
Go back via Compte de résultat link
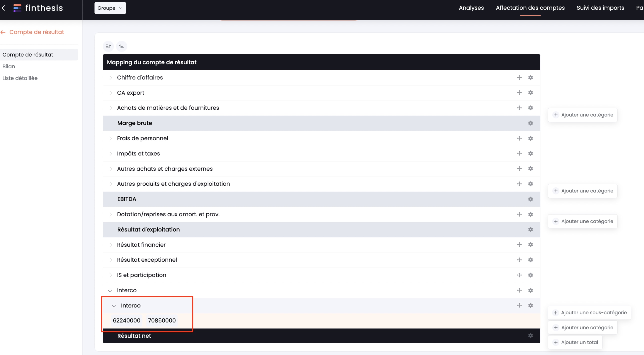32,32
